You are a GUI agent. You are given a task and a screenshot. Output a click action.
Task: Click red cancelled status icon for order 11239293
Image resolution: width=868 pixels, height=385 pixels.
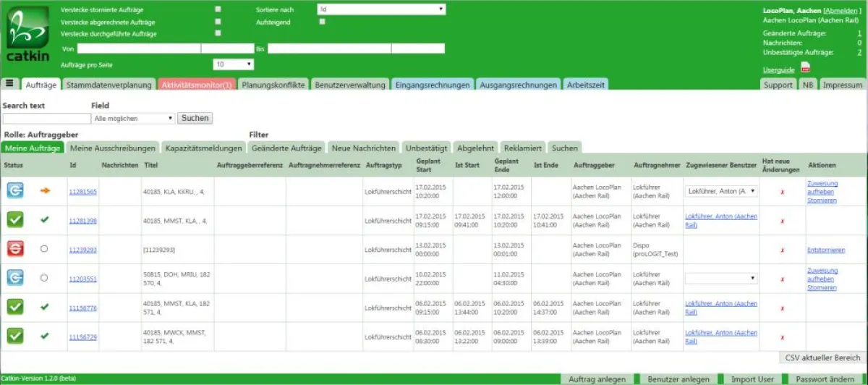[15, 249]
